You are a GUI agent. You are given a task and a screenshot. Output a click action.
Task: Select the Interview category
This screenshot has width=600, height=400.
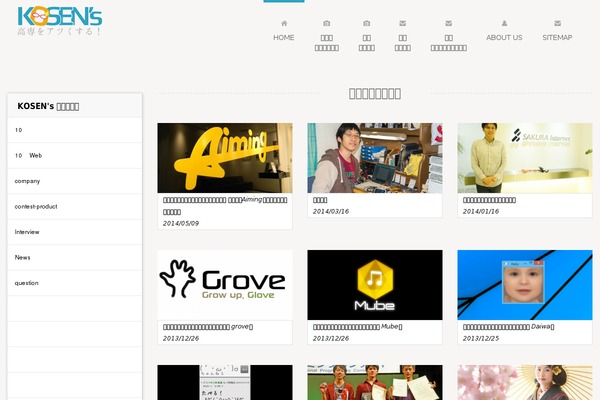(75, 232)
